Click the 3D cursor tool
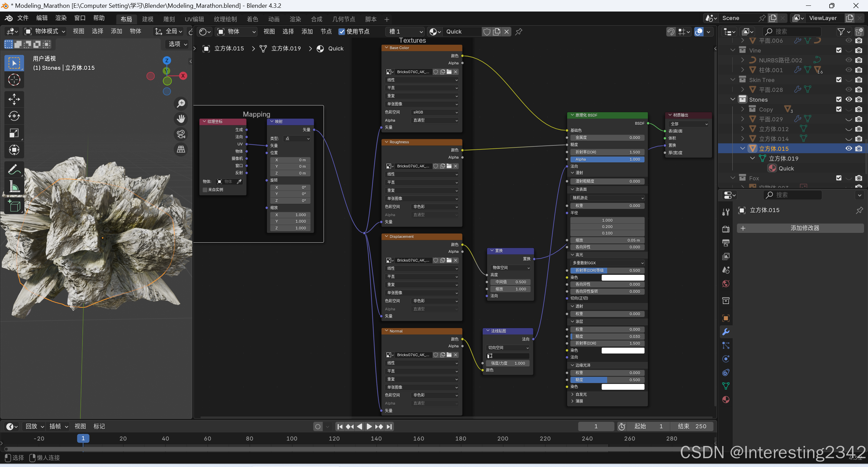 click(14, 80)
